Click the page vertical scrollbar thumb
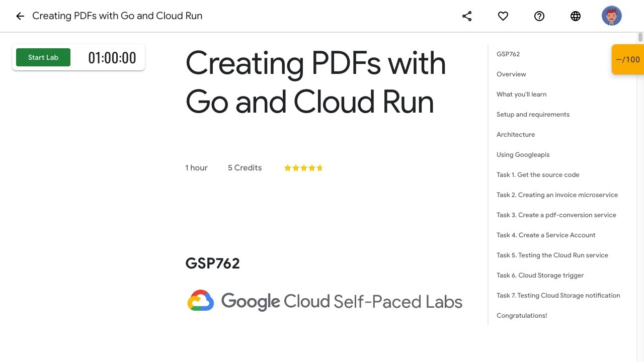 [x=640, y=37]
